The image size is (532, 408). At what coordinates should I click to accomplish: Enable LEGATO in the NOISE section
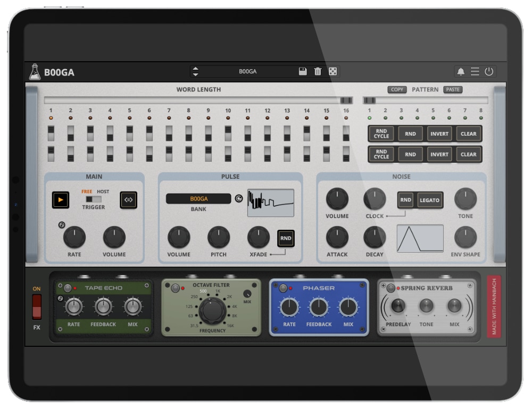tap(429, 201)
